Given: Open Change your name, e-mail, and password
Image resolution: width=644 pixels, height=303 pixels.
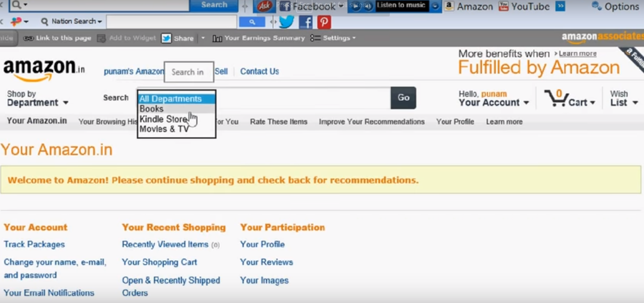Looking at the screenshot, I should (x=55, y=269).
